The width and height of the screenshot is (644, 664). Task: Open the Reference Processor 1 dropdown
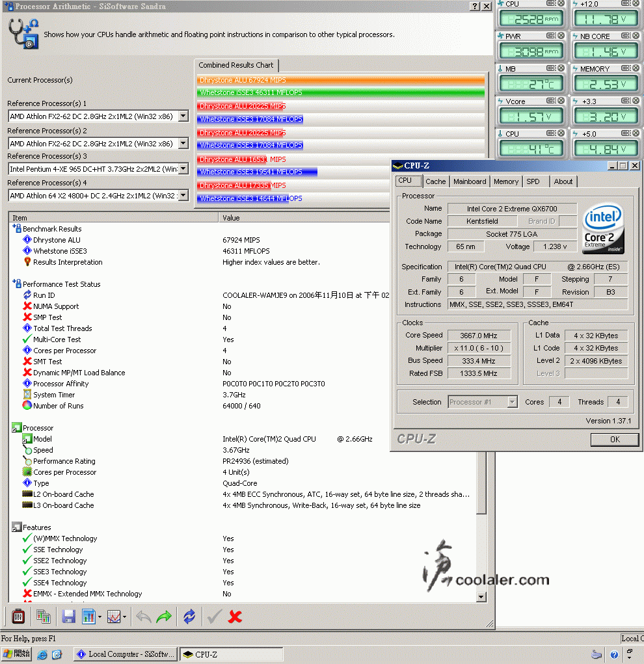click(x=183, y=116)
